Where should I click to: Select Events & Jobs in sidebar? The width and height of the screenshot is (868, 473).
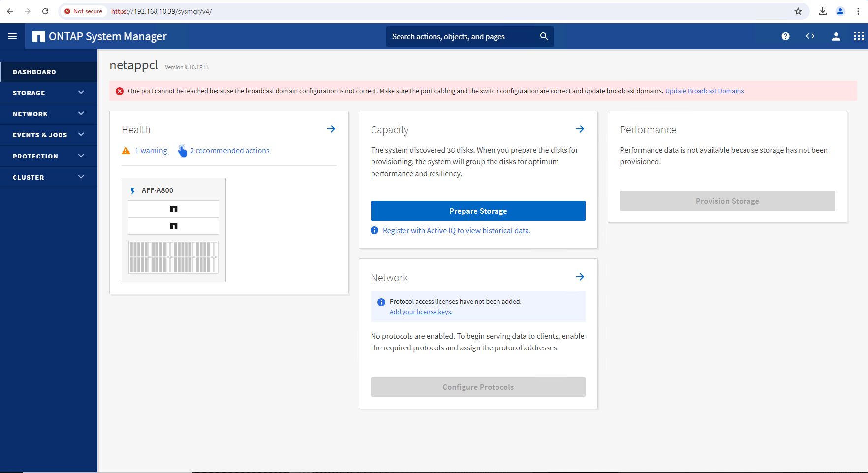[49, 135]
